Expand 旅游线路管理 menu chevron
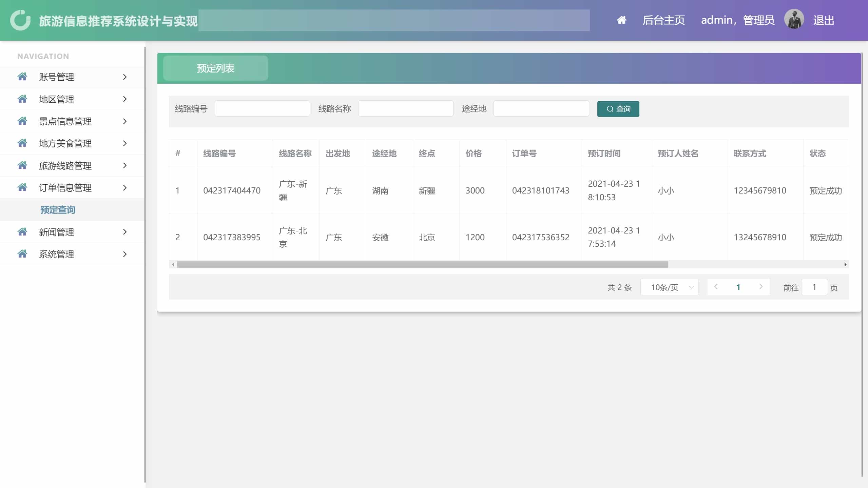Viewport: 868px width, 488px height. coord(125,165)
